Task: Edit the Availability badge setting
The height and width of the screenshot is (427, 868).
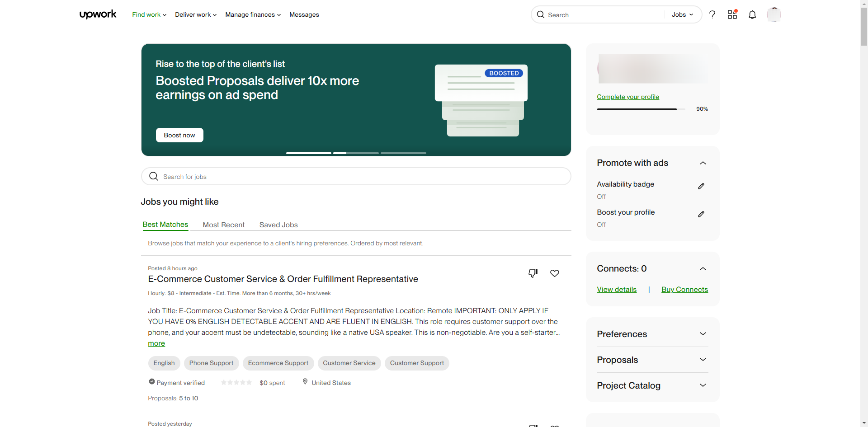Action: click(x=701, y=186)
